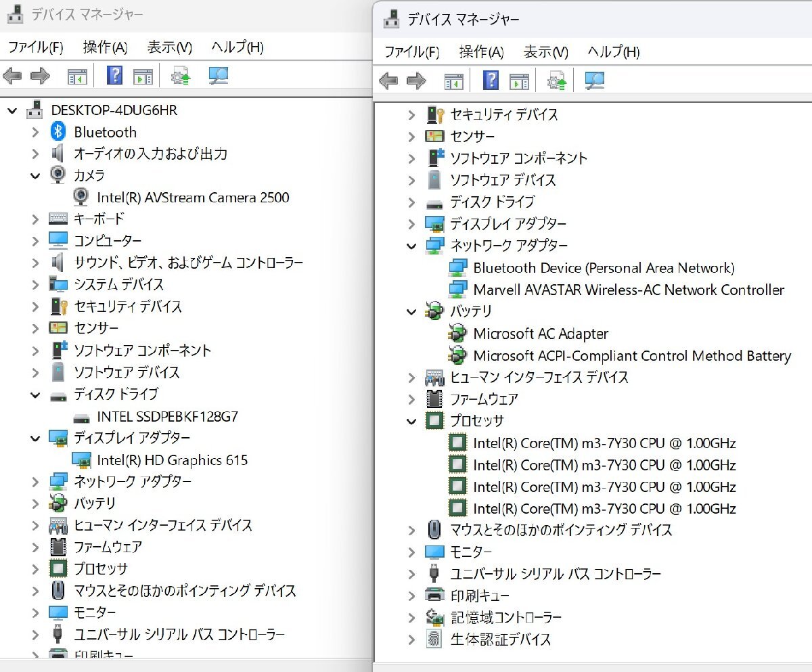Collapse the バッテリ category
The width and height of the screenshot is (812, 672).
point(413,311)
